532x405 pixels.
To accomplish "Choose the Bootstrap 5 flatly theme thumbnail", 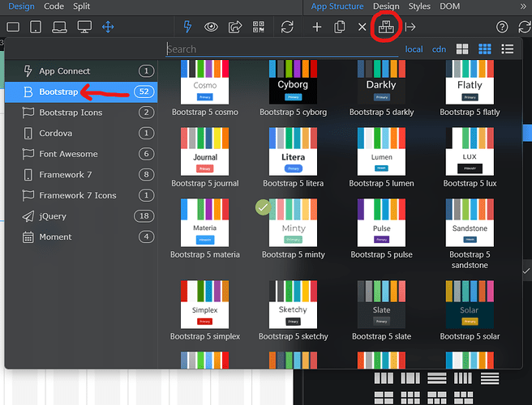I will 470,82.
